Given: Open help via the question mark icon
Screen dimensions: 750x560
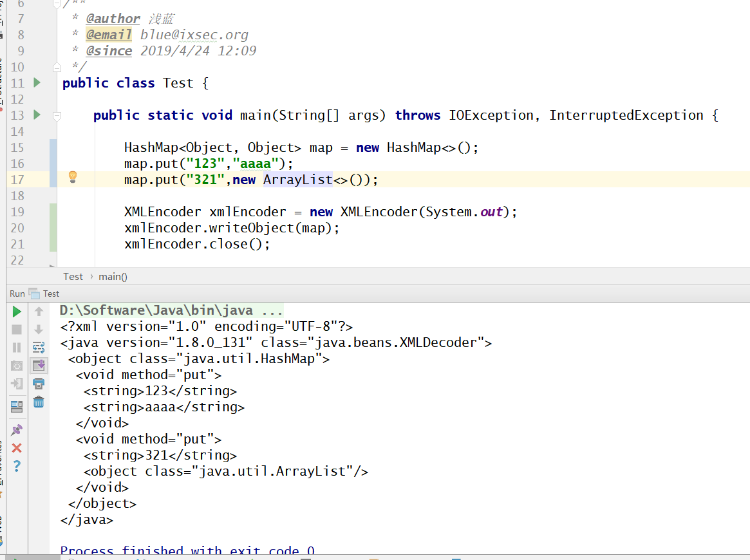Looking at the screenshot, I should click(x=17, y=465).
